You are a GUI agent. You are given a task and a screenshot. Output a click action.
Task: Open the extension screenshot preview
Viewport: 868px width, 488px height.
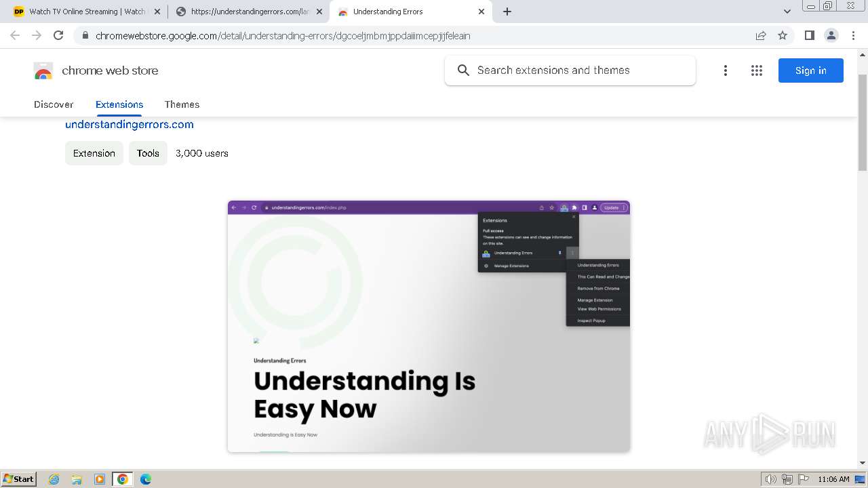pyautogui.click(x=429, y=326)
